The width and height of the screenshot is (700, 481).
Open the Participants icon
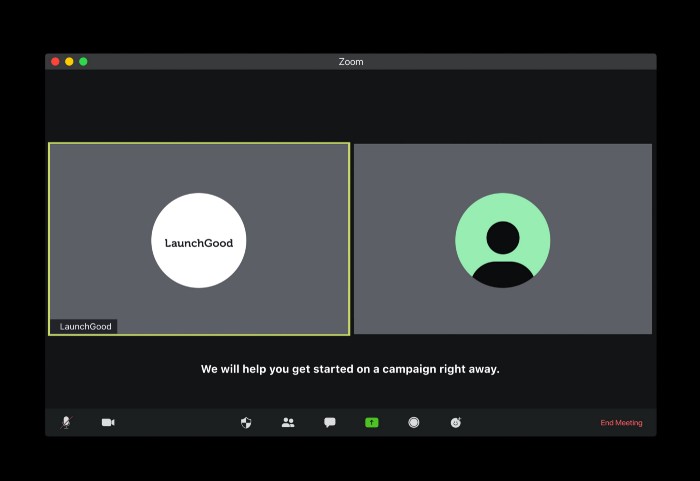click(288, 422)
